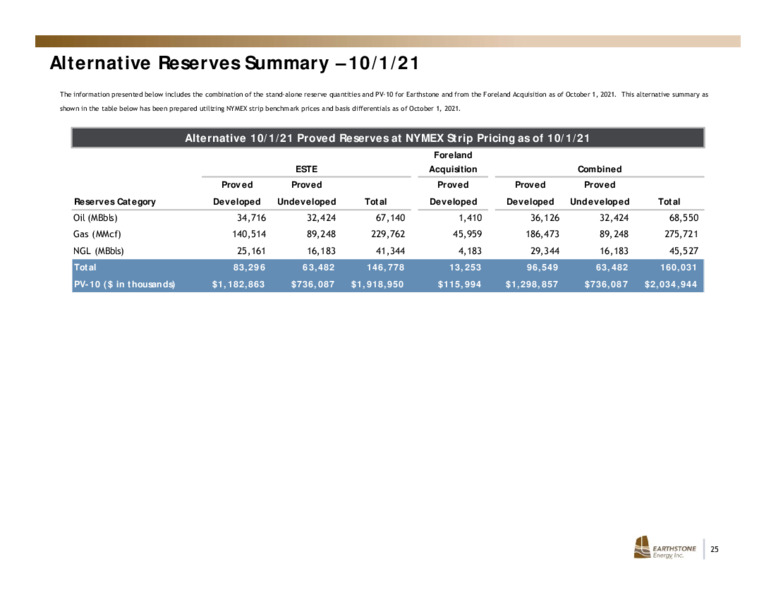Image resolution: width=776 pixels, height=600 pixels.
Task: Click the combined NGL value 29,344
Action: [x=545, y=250]
